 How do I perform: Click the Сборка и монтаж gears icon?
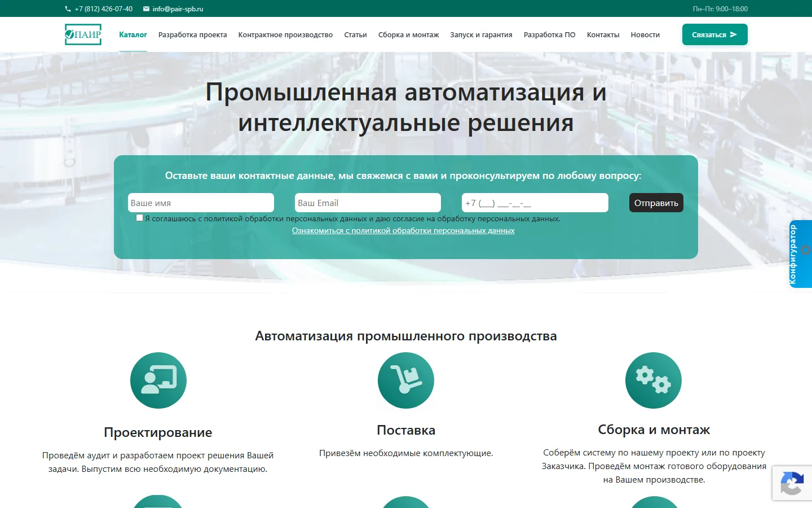(654, 380)
